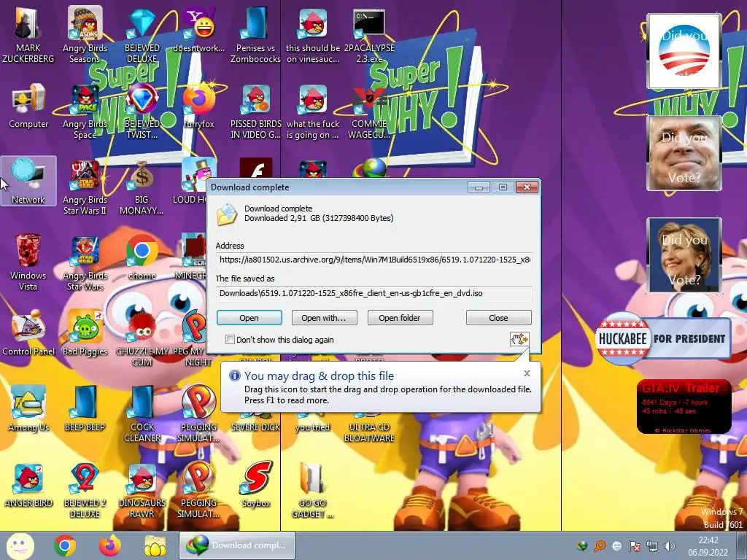
Task: Launch Chrome from the taskbar
Action: (x=65, y=545)
